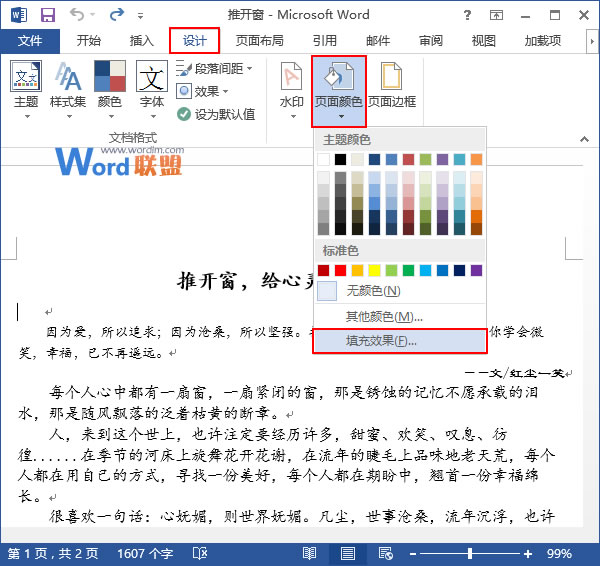This screenshot has width=600, height=566.
Task: Switch to the References (引用) tab
Action: coord(324,41)
